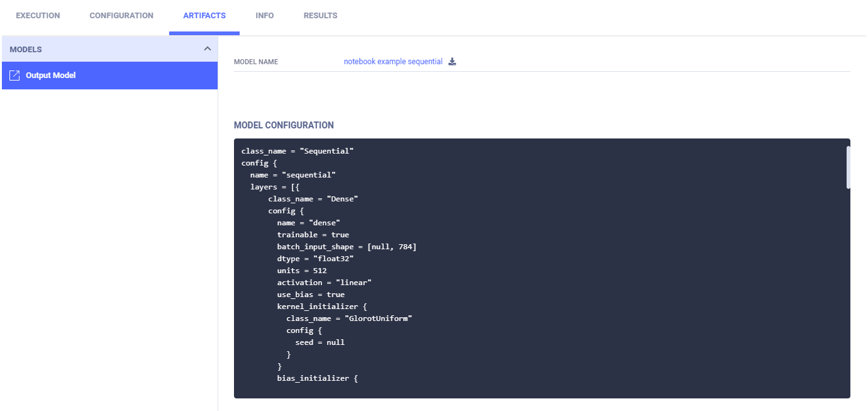Click the download icon beside the model name
868x411 pixels.
[x=452, y=62]
